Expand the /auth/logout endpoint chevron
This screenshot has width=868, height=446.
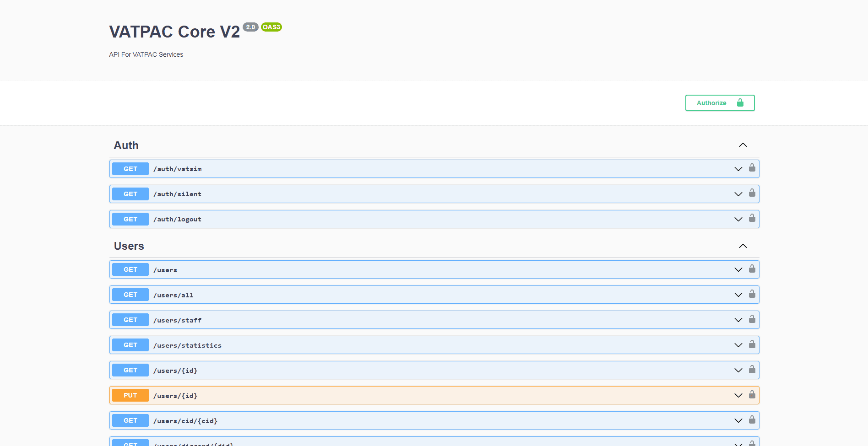pyautogui.click(x=738, y=219)
